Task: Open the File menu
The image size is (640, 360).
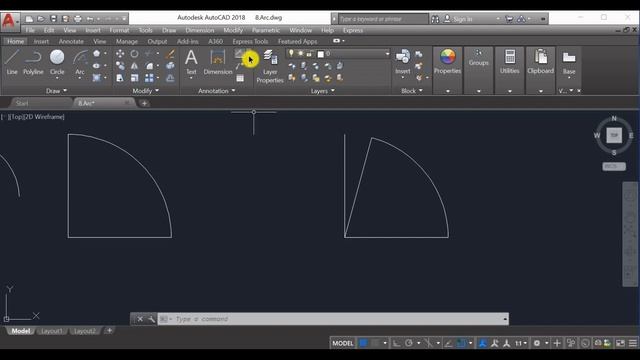Action: [30, 30]
